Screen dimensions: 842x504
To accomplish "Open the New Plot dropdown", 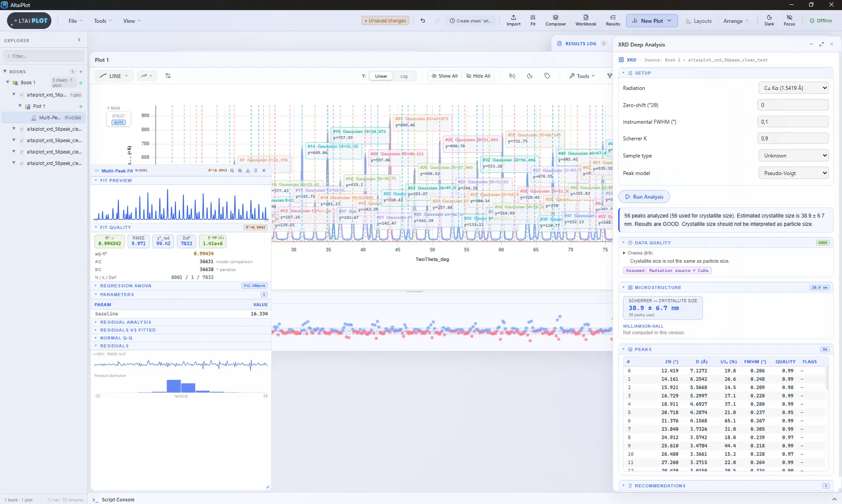I will coord(652,21).
